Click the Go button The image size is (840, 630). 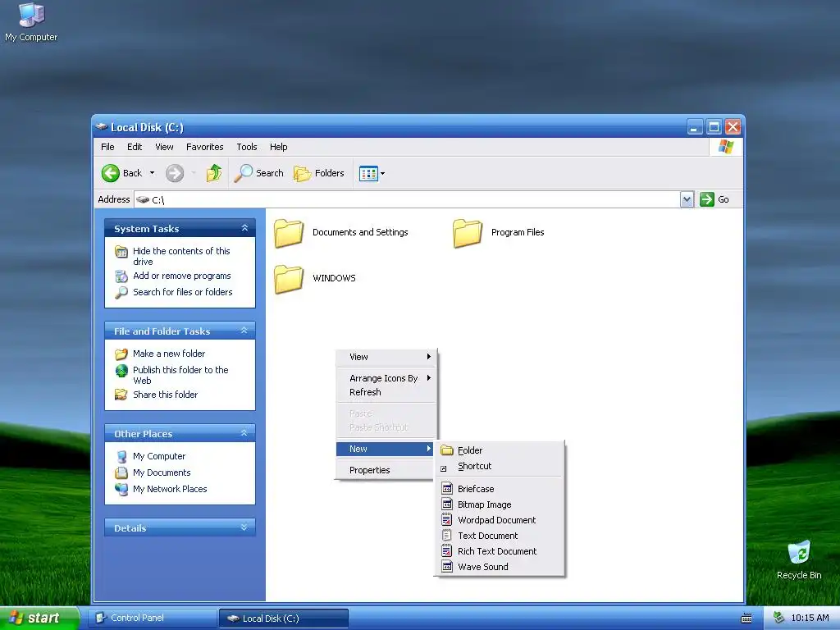714,200
